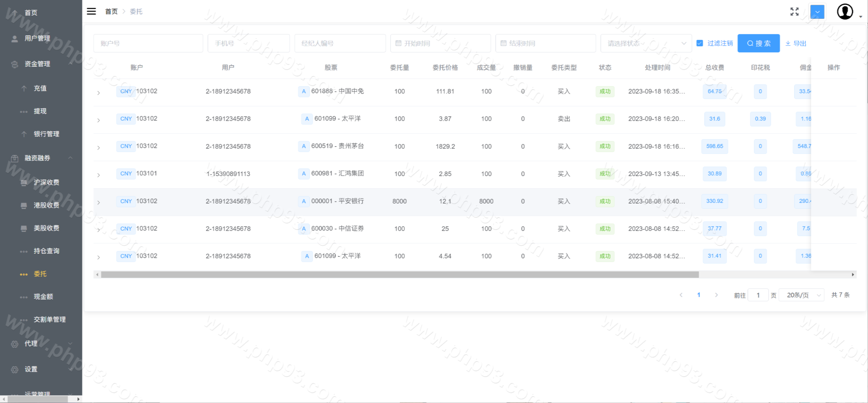
Task: Open the user avatar menu
Action: 845,12
